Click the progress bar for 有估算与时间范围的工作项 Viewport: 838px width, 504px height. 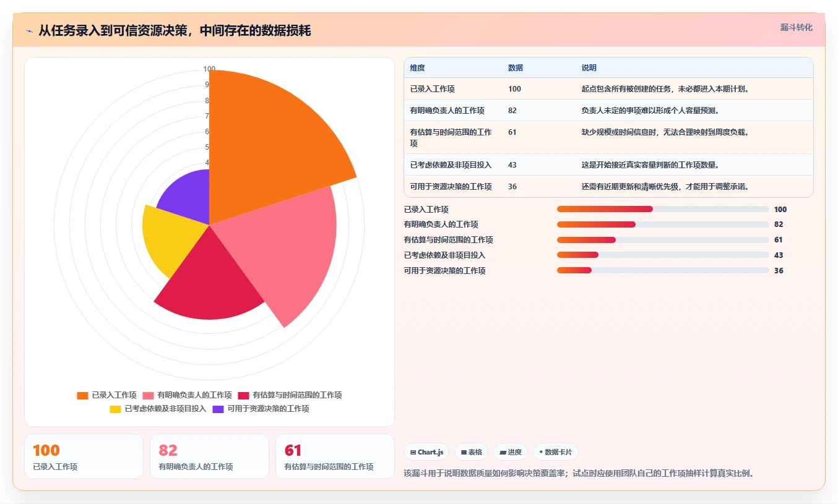pos(663,240)
